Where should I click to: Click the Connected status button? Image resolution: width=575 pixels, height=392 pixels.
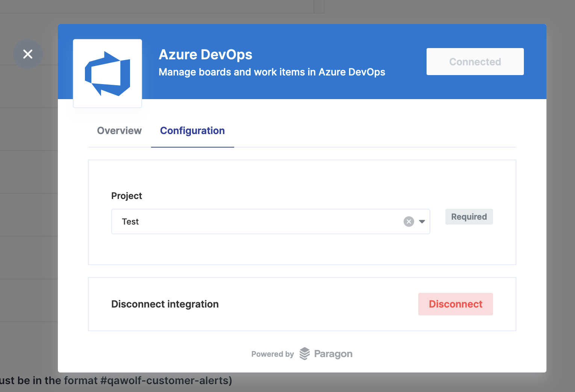[x=475, y=62]
